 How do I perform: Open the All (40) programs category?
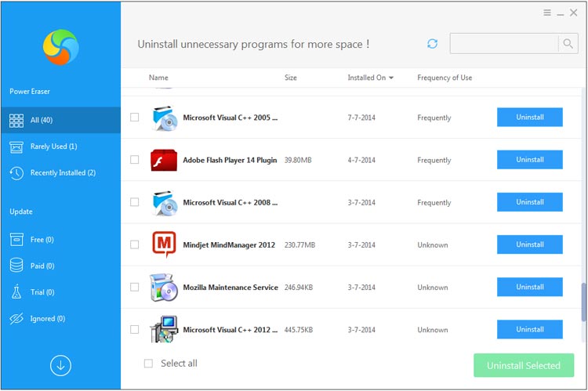click(x=60, y=120)
